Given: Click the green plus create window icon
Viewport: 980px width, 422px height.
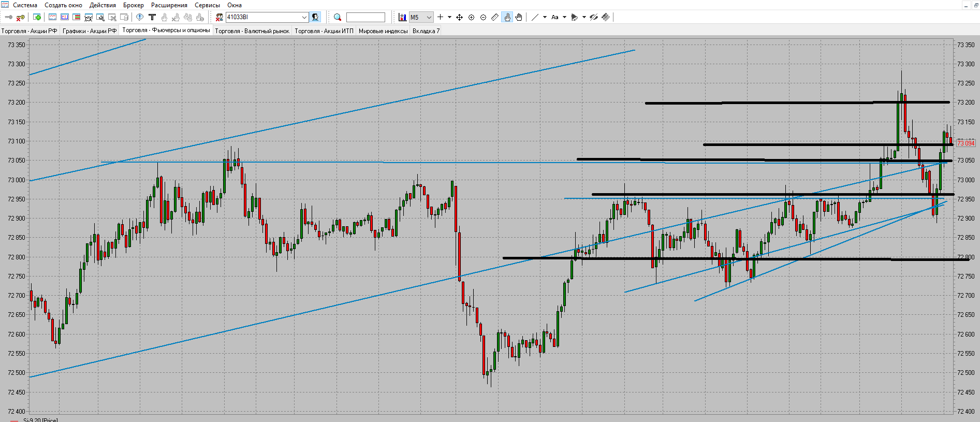Looking at the screenshot, I should click(37, 18).
